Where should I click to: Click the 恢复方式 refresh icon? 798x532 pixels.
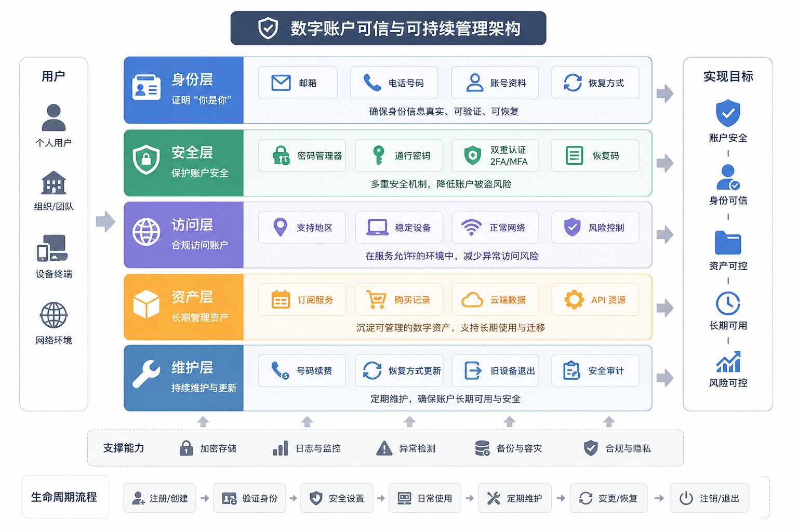[x=573, y=83]
